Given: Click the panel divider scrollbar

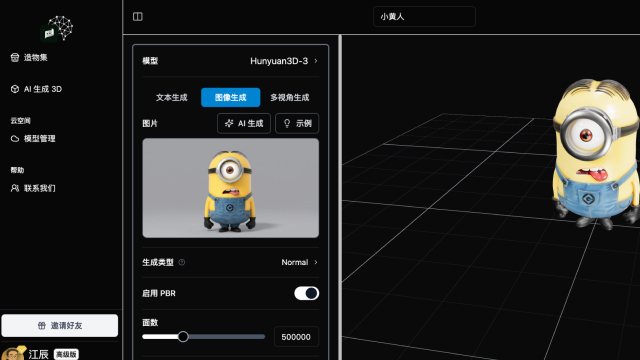Looking at the screenshot, I should (x=340, y=197).
